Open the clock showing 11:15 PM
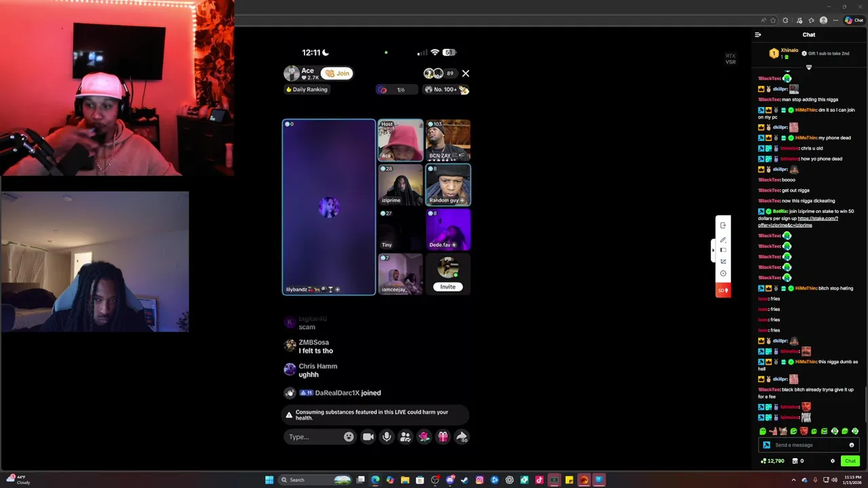The height and width of the screenshot is (488, 868). (x=853, y=480)
